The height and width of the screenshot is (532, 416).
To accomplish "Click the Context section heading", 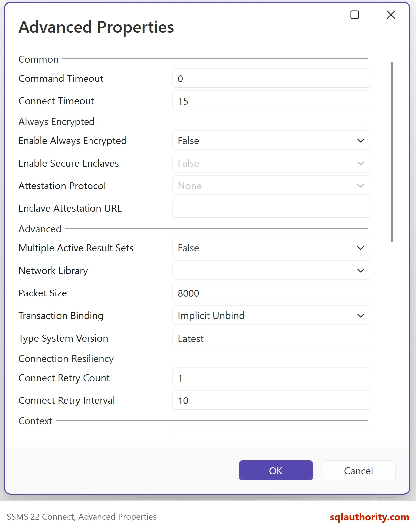I will [35, 421].
